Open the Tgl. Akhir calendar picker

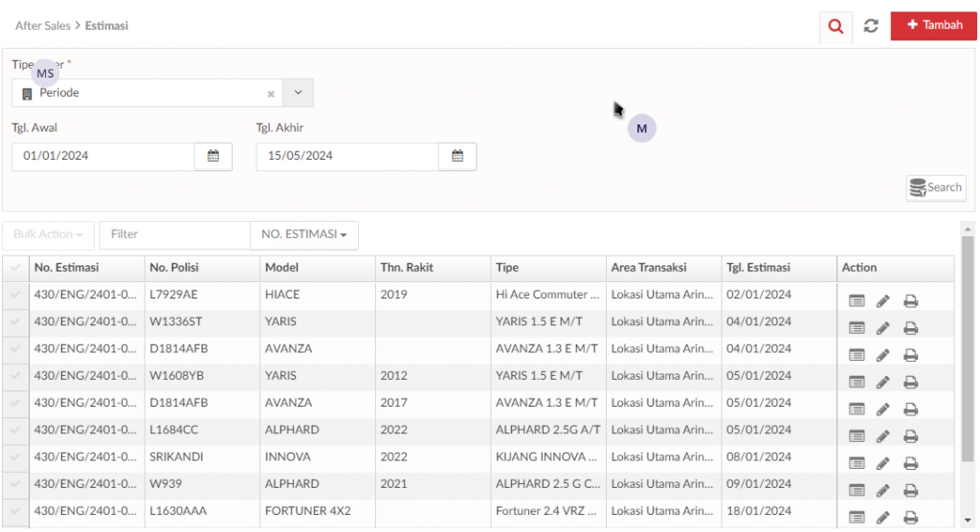pos(457,156)
